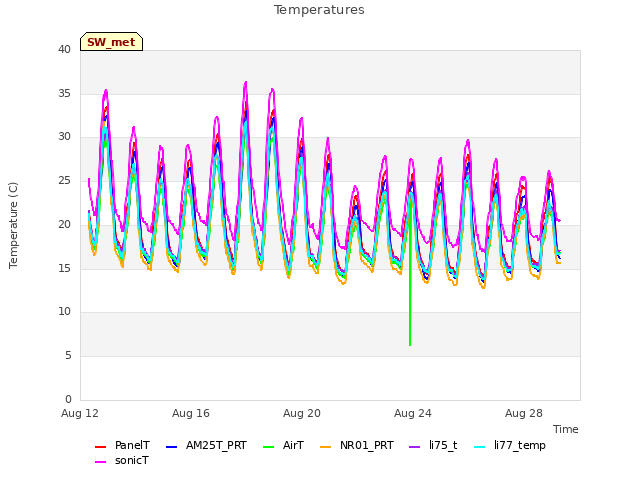Click the Aug 12 x-axis tick label
Image resolution: width=640 pixels, height=480 pixels.
pyautogui.click(x=80, y=413)
